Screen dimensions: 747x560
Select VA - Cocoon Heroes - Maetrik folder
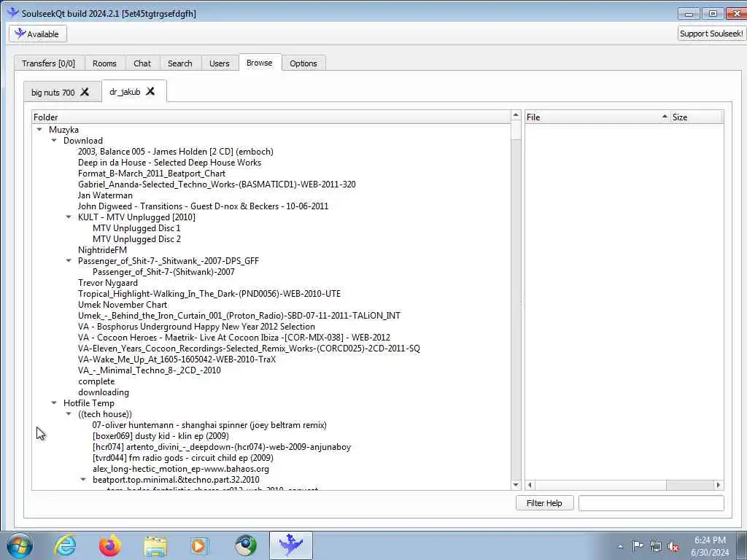tap(234, 338)
